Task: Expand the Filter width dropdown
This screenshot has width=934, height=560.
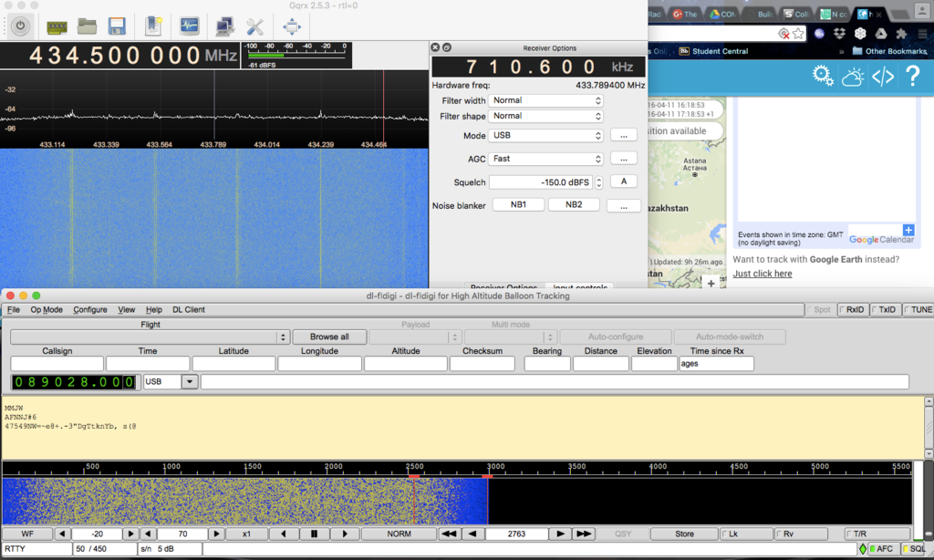Action: [x=546, y=100]
